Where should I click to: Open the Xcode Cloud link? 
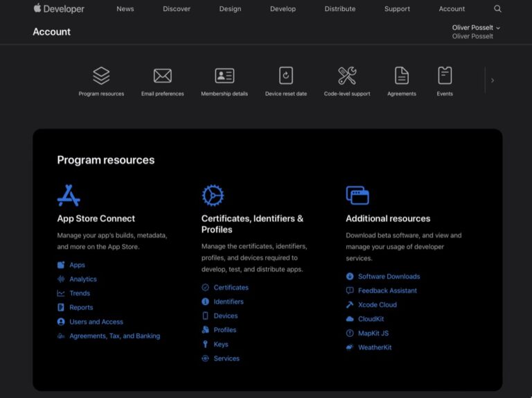[x=377, y=305]
